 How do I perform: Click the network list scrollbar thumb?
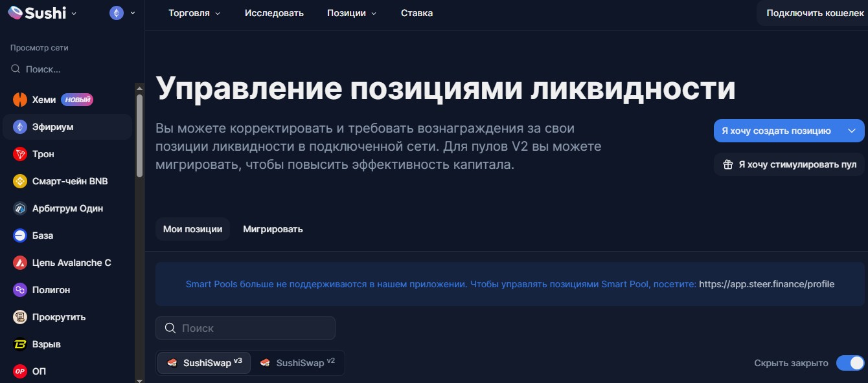(x=139, y=136)
